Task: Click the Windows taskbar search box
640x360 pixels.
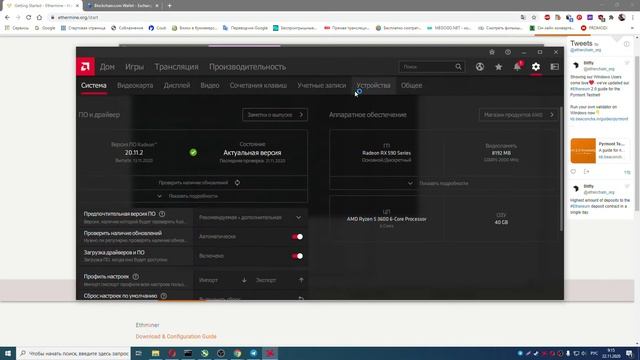Action: point(73,353)
